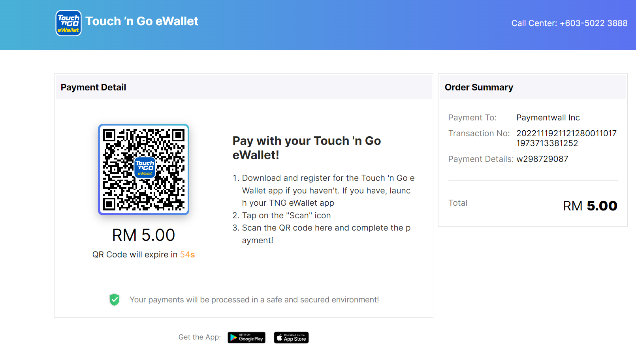
Task: Select the RM 5.00 amount under QR code
Action: click(143, 235)
